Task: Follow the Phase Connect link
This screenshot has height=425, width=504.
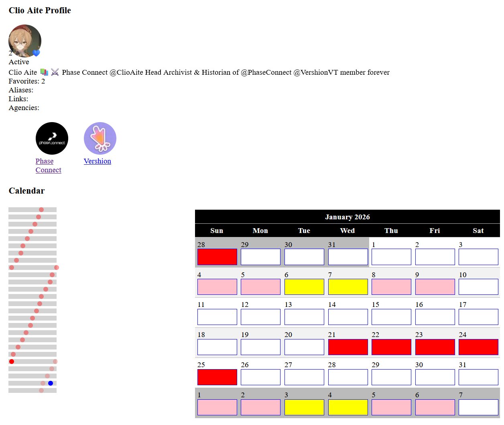Action: click(48, 166)
